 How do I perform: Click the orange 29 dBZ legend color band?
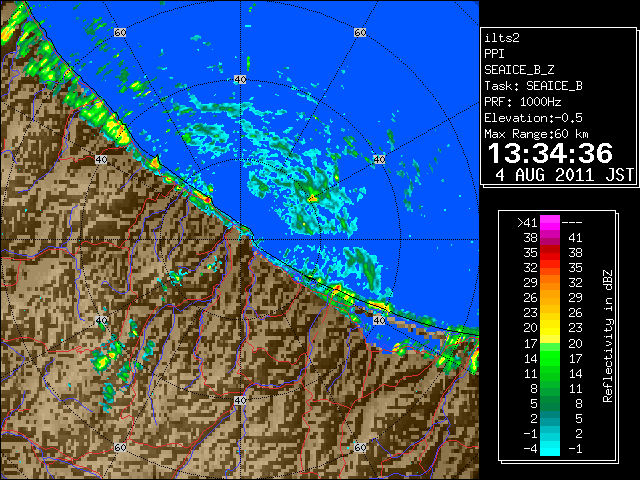pyautogui.click(x=550, y=283)
